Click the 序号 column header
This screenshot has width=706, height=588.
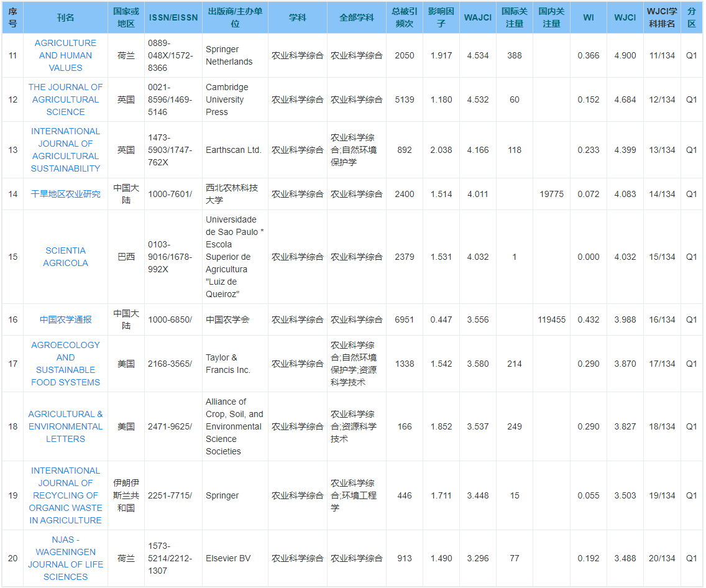tap(12, 17)
